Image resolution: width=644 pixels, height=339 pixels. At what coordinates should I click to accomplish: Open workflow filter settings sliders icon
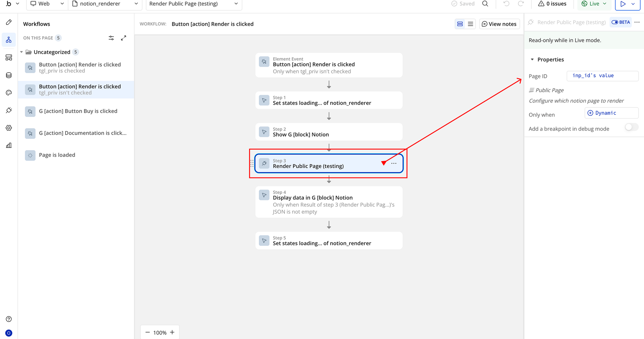[111, 38]
